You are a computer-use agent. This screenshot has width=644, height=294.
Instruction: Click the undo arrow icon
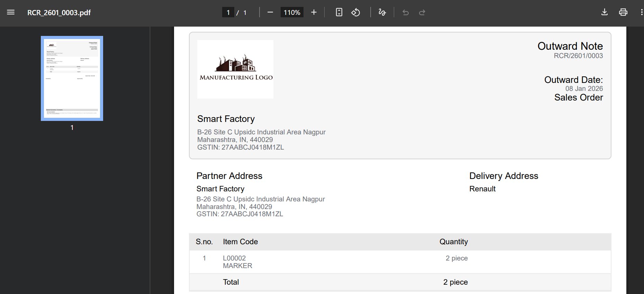pyautogui.click(x=406, y=12)
